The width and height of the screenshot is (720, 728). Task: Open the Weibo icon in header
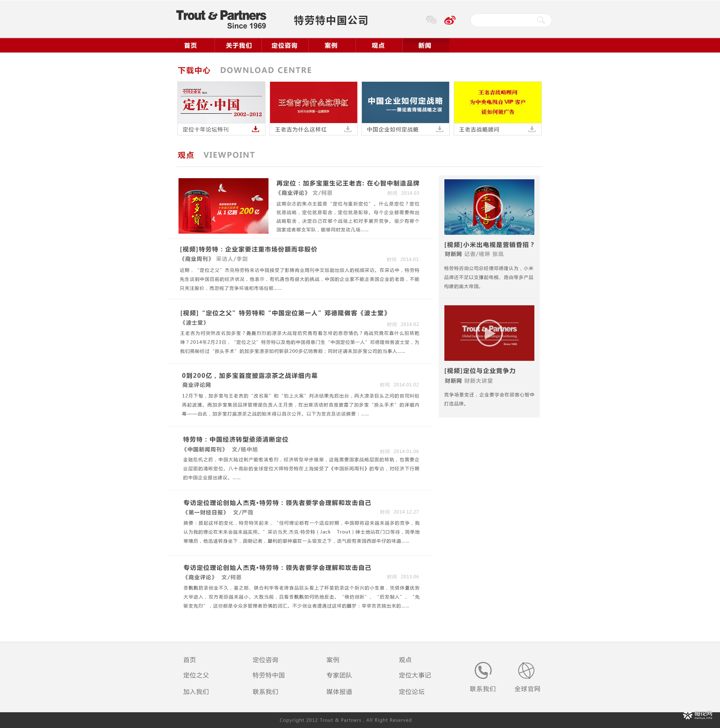point(450,20)
